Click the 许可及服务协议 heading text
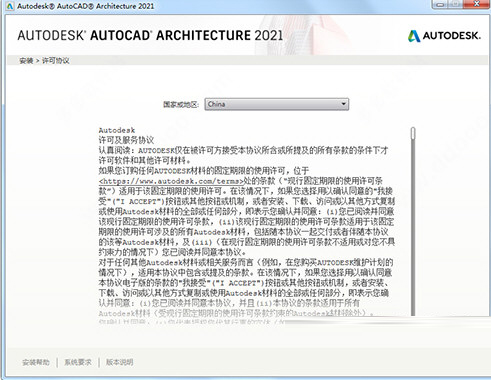 [x=126, y=140]
